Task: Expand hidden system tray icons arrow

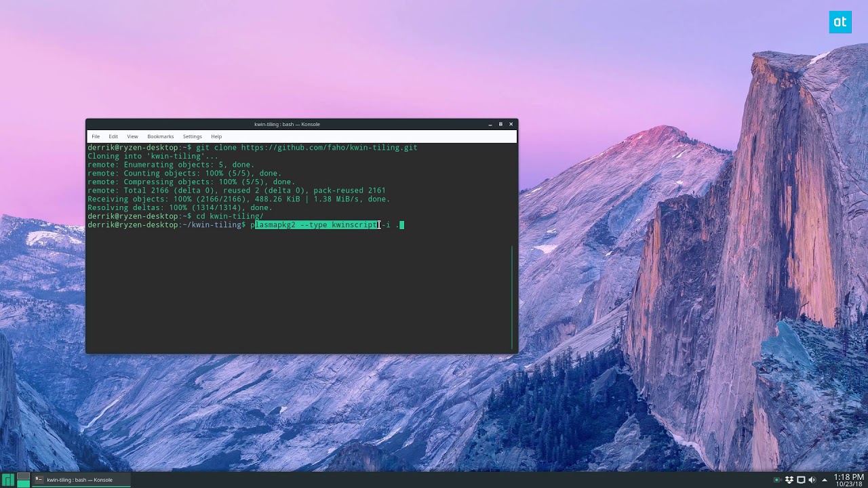Action: tap(824, 480)
